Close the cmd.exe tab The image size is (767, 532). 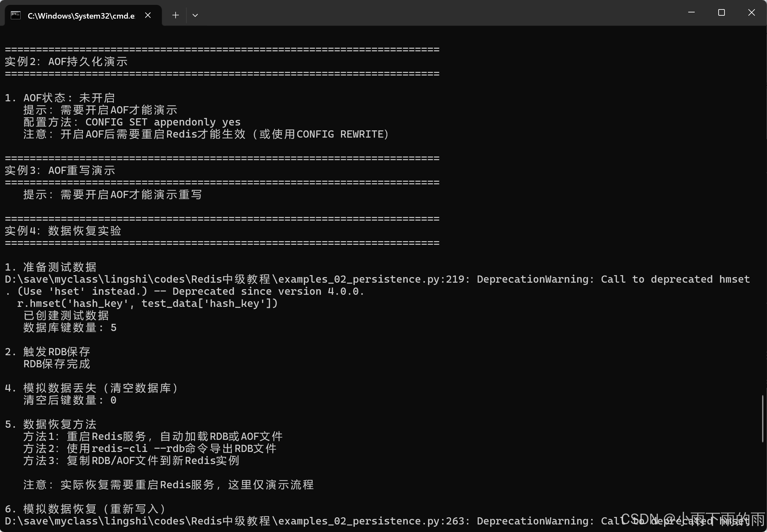pos(148,15)
